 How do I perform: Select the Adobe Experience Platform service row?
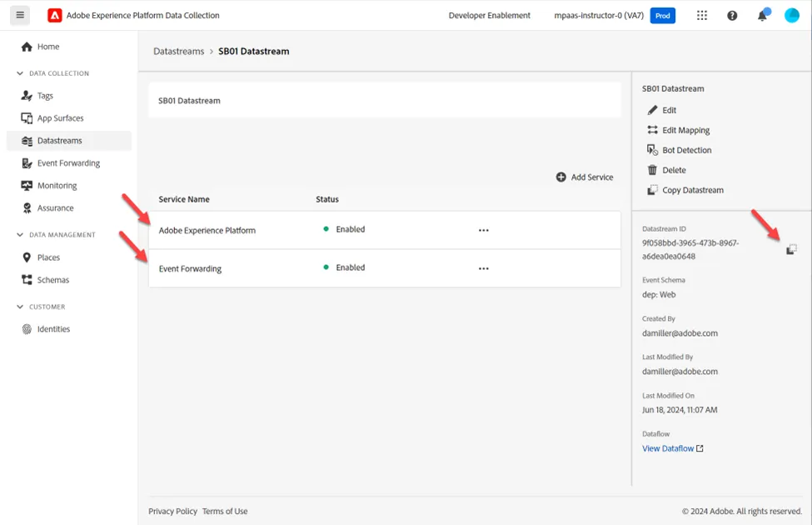tap(385, 230)
